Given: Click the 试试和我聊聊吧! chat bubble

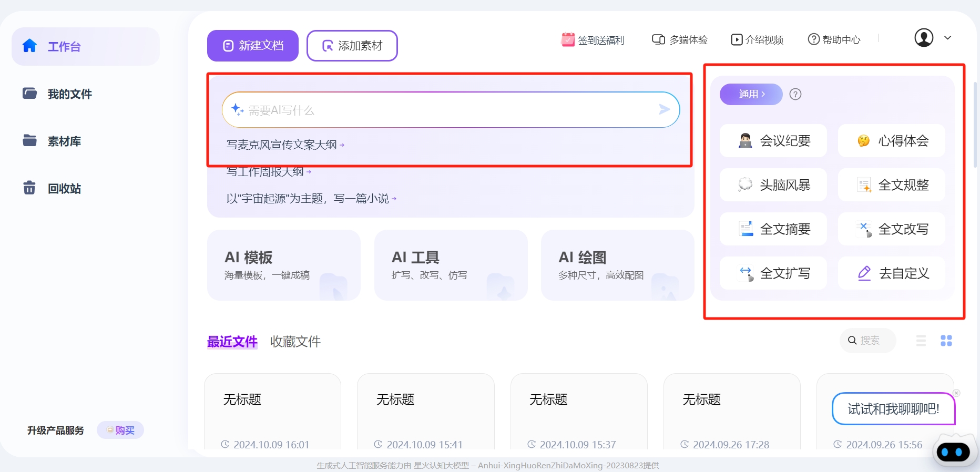Looking at the screenshot, I should tap(893, 409).
